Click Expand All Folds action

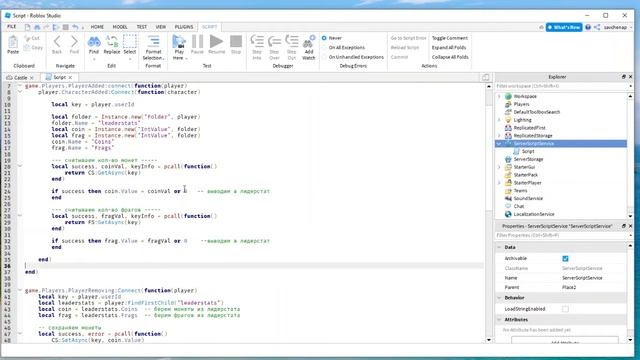[x=449, y=47]
